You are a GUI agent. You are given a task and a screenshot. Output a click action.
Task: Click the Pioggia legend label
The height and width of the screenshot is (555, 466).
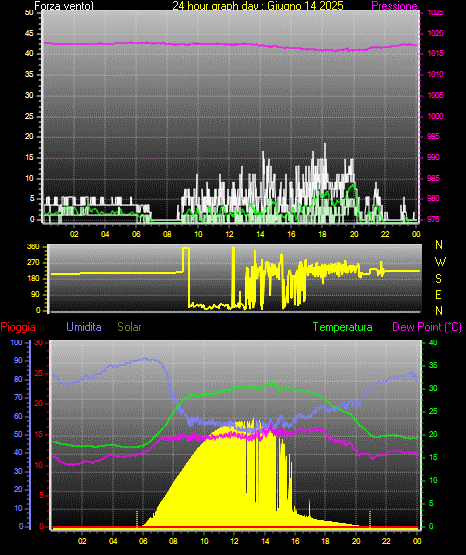pos(18,327)
